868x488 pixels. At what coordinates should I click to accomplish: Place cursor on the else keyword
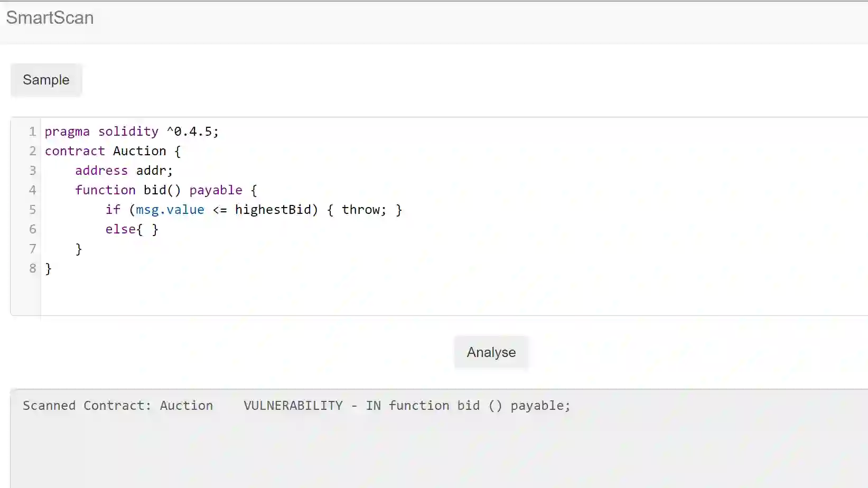click(x=117, y=229)
